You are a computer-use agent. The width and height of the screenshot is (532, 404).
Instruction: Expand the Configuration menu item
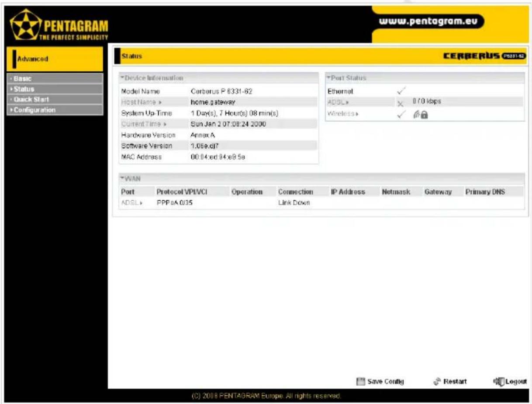click(55, 110)
